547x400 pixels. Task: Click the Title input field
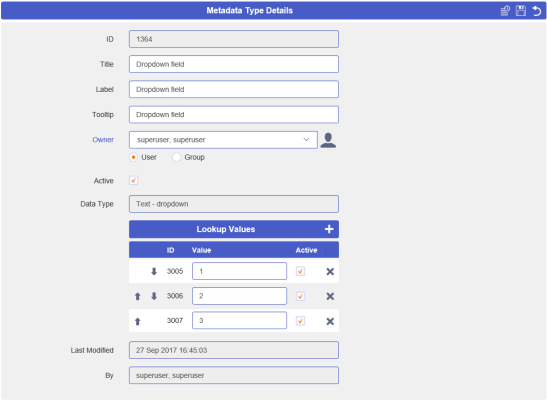(x=234, y=64)
